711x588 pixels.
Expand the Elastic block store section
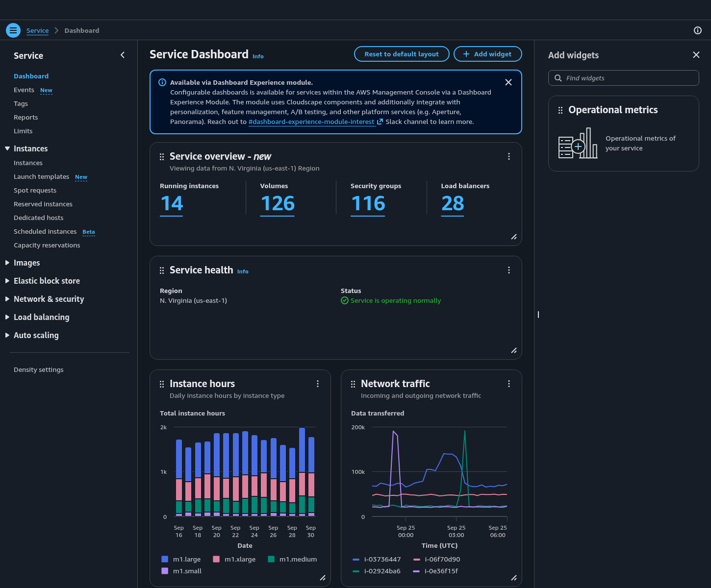pyautogui.click(x=7, y=281)
